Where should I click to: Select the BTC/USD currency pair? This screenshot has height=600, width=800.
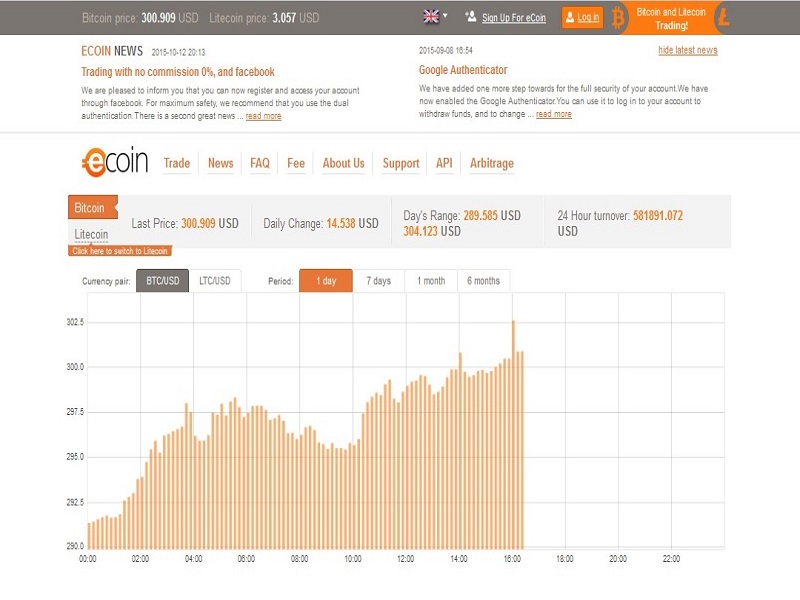162,281
